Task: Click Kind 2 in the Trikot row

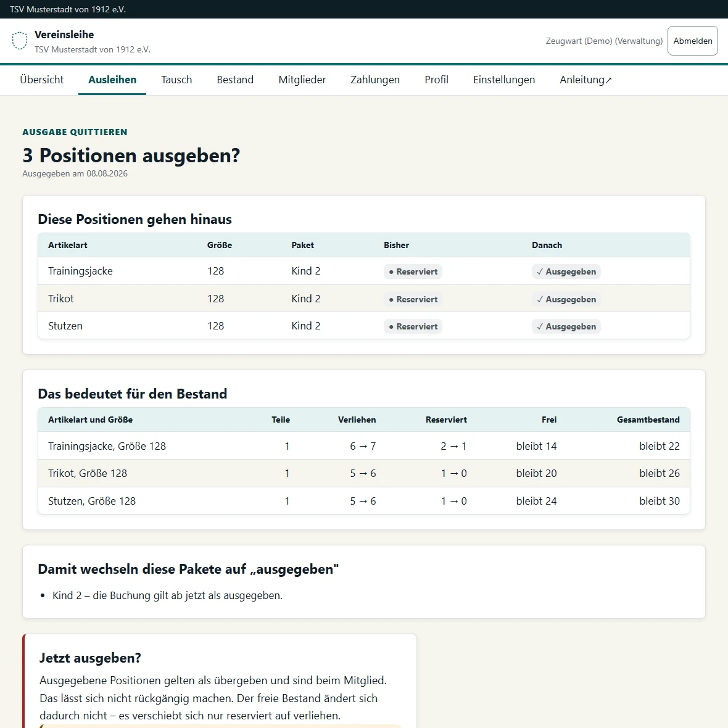Action: [306, 299]
